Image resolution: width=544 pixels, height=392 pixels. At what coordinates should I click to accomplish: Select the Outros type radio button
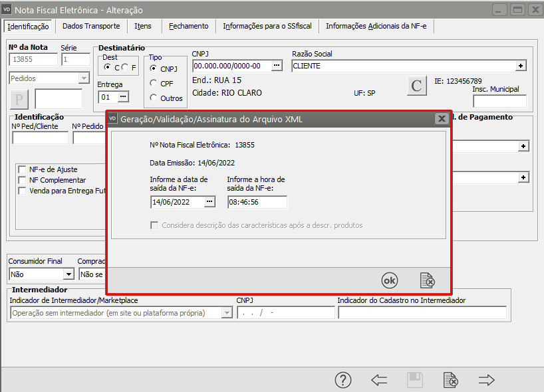pyautogui.click(x=154, y=98)
